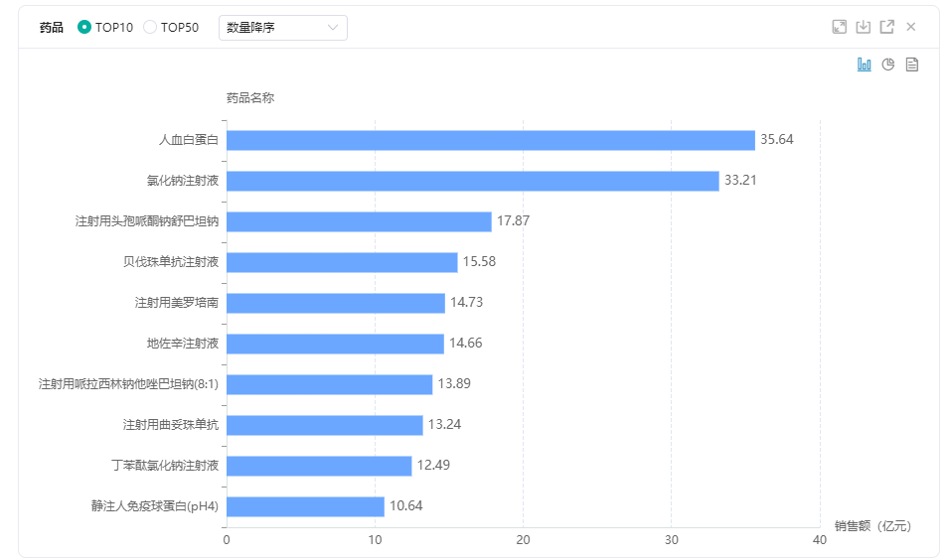This screenshot has width=944, height=560.
Task: Click the 人血白蛋白 axis label
Action: tap(189, 140)
